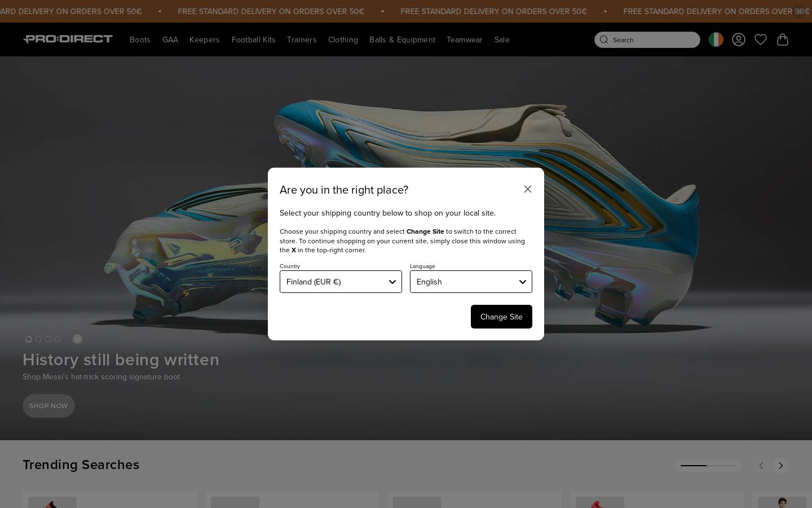Click the fourth trending search card thumbnail
The width and height of the screenshot is (812, 508).
click(600, 502)
